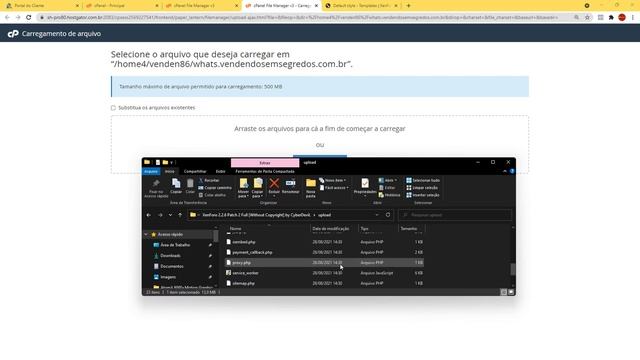Expand recent locations dropdown in Explorer
This screenshot has height=360, width=640.
tap(170, 215)
